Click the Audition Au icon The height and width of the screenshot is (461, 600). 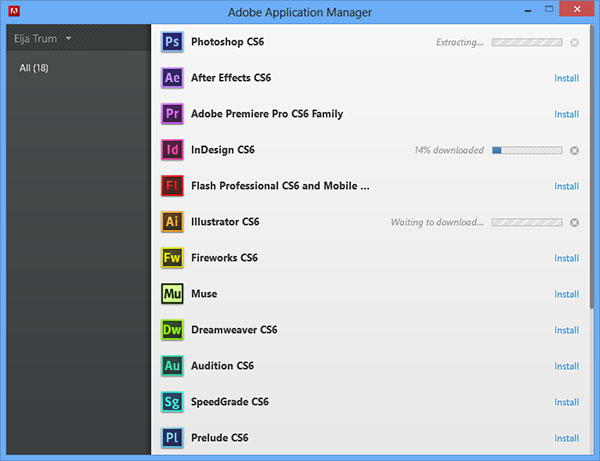172,365
